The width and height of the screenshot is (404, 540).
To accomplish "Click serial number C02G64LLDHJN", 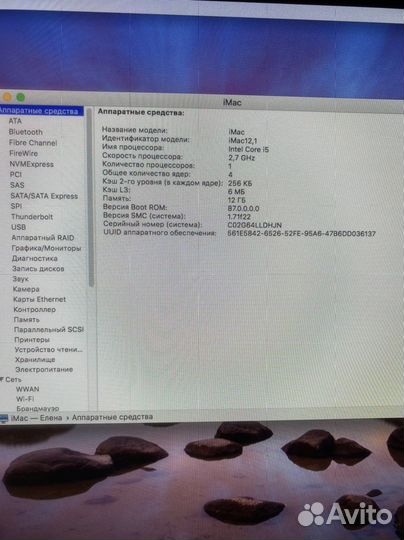I will [x=255, y=225].
